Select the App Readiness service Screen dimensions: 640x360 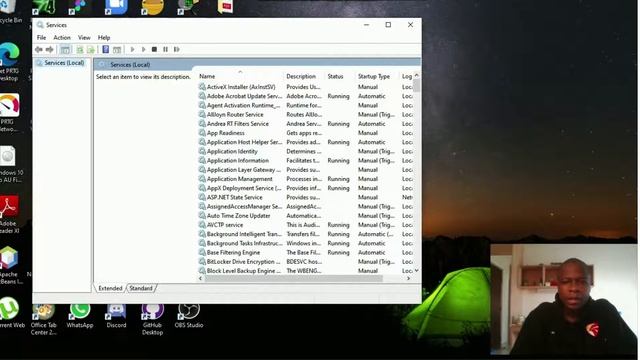(305, 133)
